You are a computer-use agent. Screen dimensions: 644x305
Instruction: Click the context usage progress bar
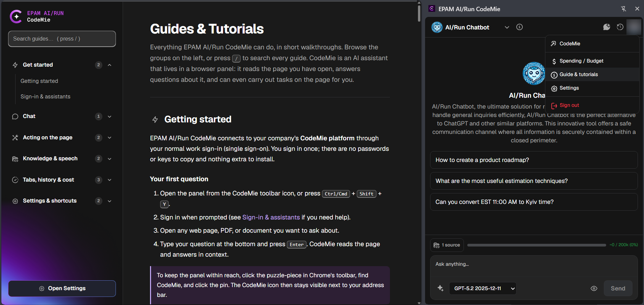tap(536, 245)
